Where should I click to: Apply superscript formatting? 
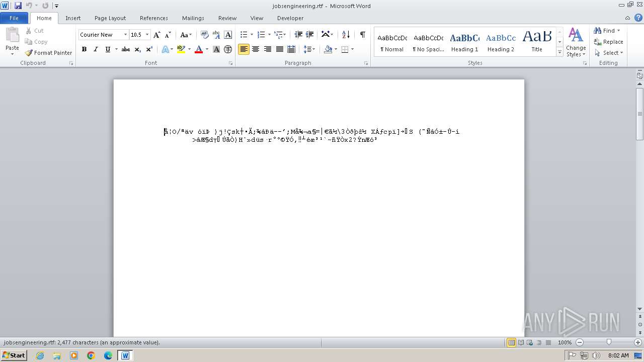click(x=149, y=49)
